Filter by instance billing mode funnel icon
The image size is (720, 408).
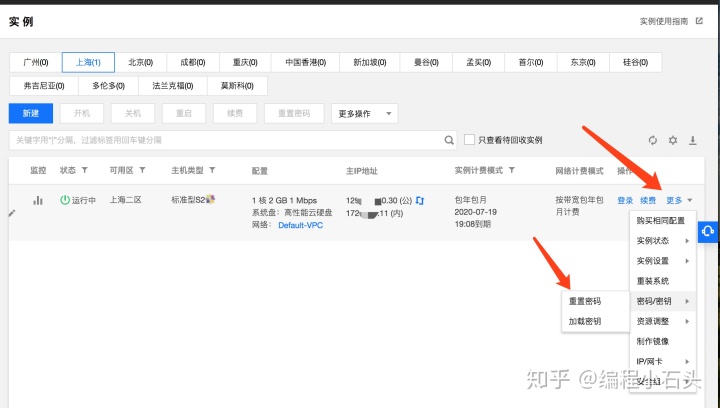pos(512,170)
